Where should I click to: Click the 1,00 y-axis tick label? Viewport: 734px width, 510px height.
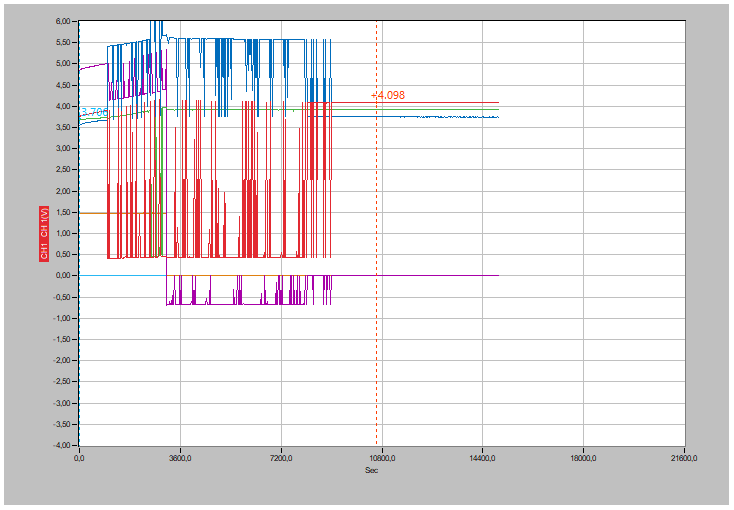[63, 233]
